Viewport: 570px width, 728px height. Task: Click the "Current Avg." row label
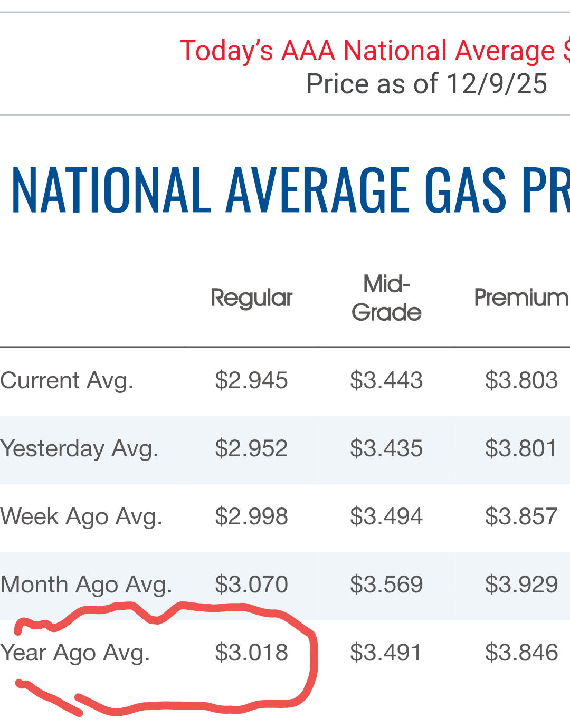pos(67,380)
